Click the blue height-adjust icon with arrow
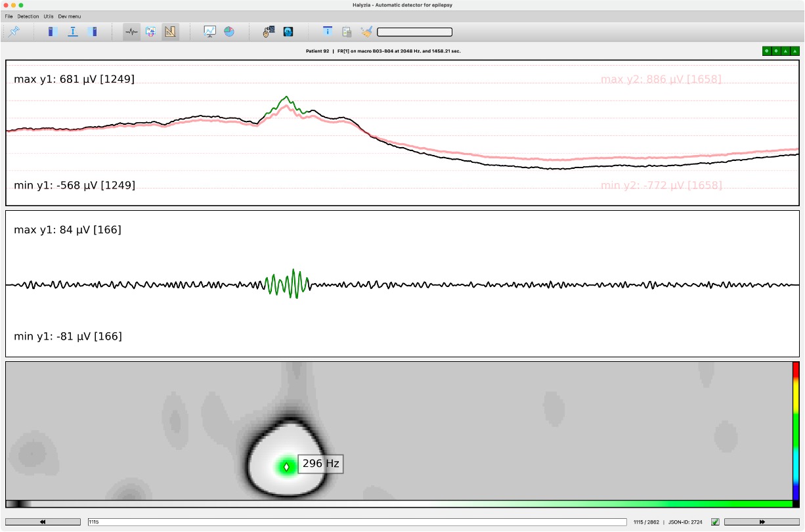 [x=73, y=32]
